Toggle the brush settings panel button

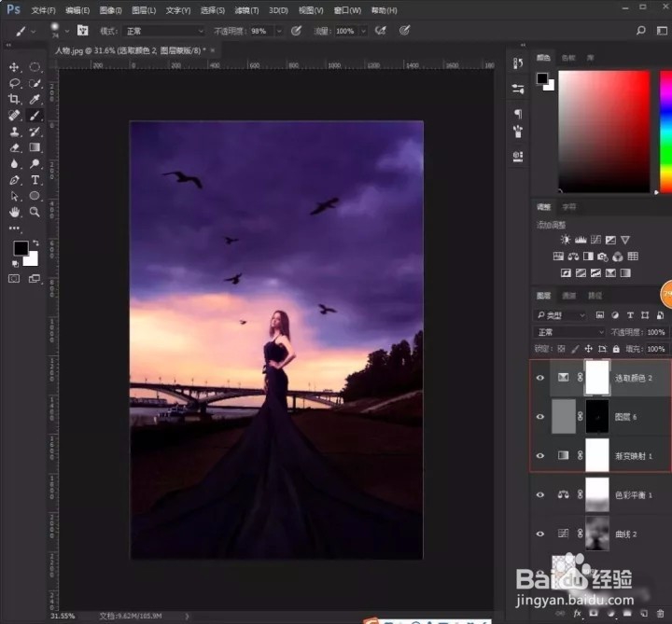coord(82,31)
